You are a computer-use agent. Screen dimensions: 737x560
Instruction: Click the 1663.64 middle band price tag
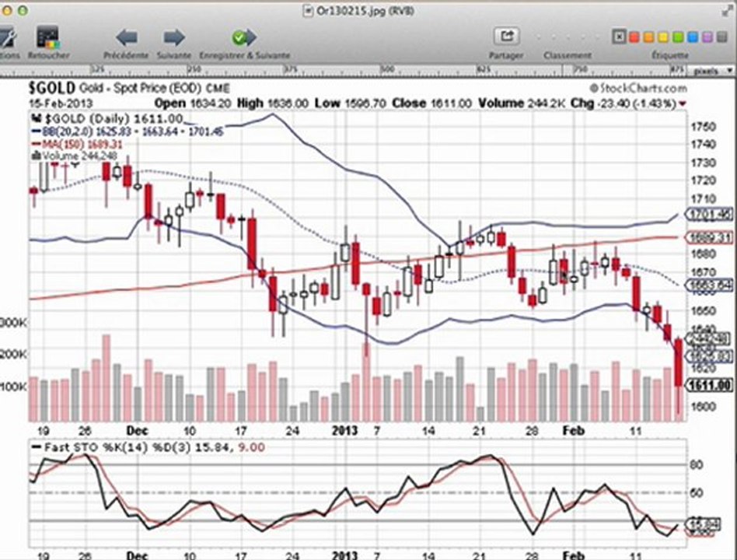709,285
